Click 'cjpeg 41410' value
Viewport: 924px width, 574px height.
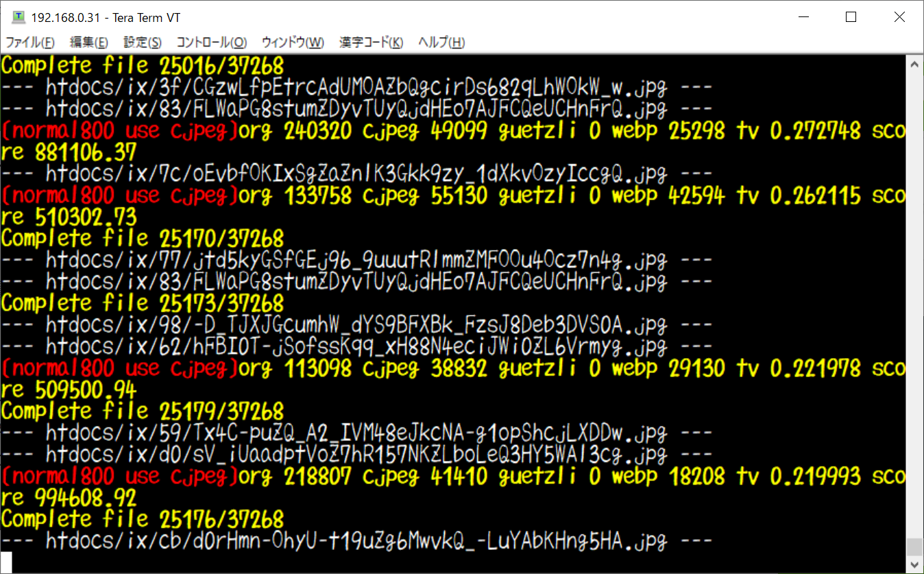pyautogui.click(x=425, y=477)
